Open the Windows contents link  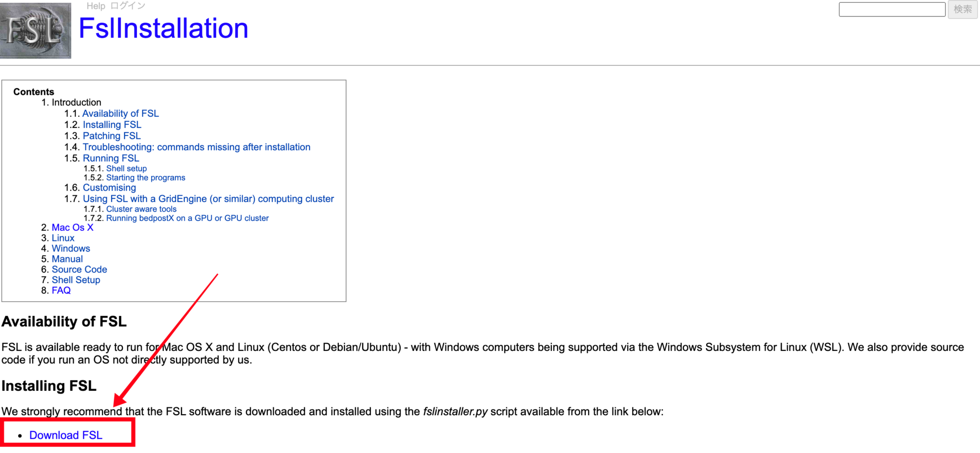click(71, 249)
